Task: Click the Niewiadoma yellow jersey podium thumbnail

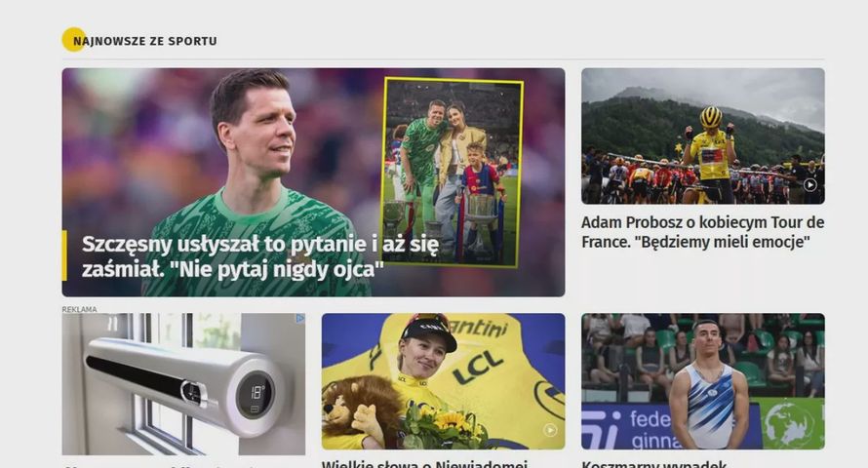Action: 443,381
